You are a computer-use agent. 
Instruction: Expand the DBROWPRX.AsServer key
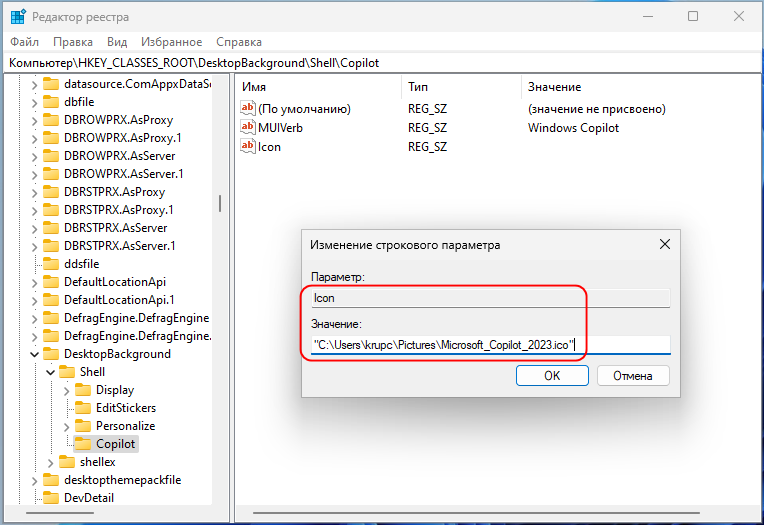coord(34,157)
